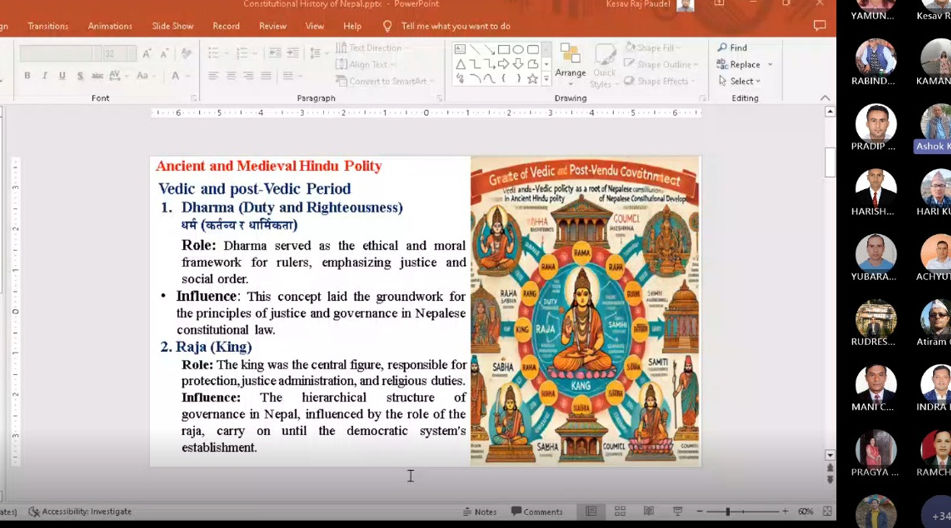
Task: Click Tell me what you want to do
Action: point(455,26)
